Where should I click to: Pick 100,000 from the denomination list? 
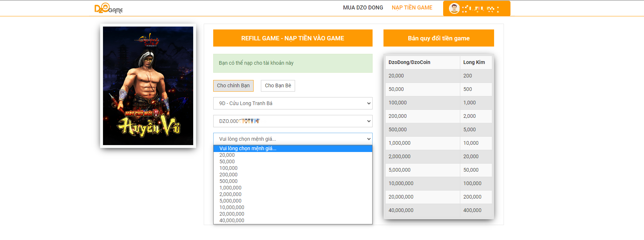tap(293, 168)
